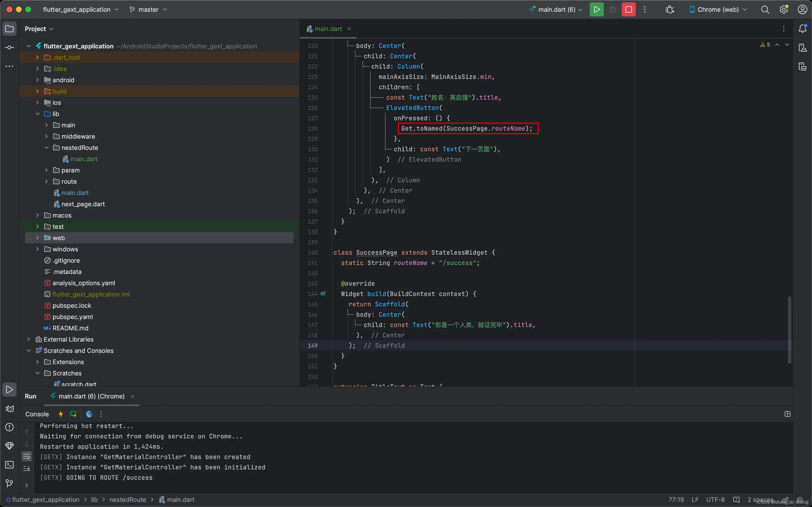The height and width of the screenshot is (507, 812).
Task: Open the Notifications bell icon
Action: 802,29
